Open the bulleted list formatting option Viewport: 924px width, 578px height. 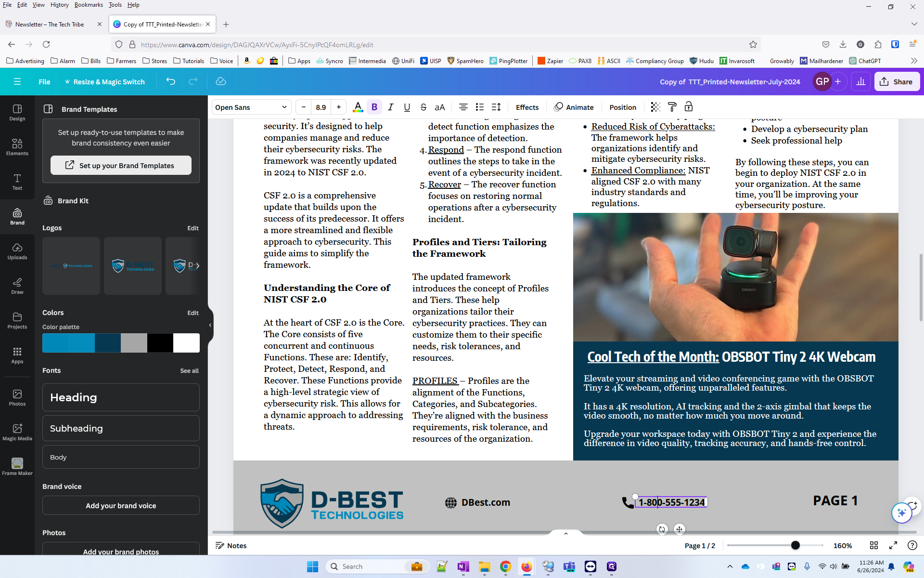(480, 107)
